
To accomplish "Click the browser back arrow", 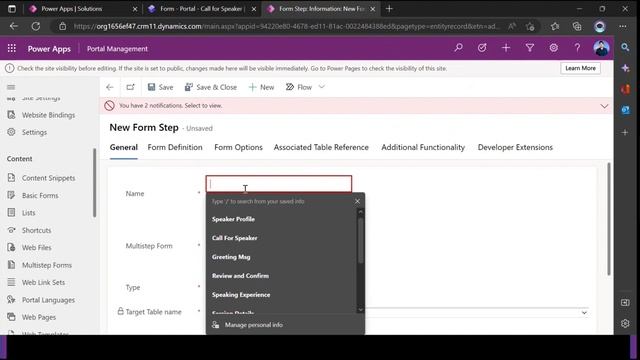I will click(13, 26).
